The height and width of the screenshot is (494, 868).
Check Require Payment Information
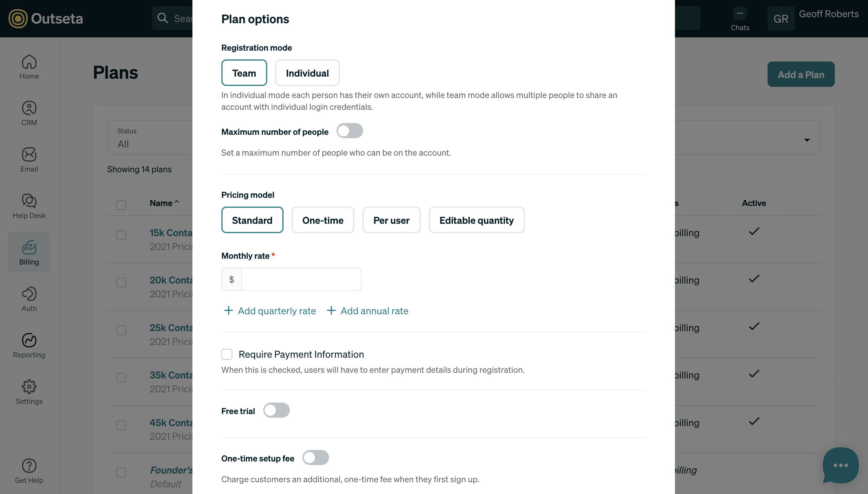(x=227, y=354)
